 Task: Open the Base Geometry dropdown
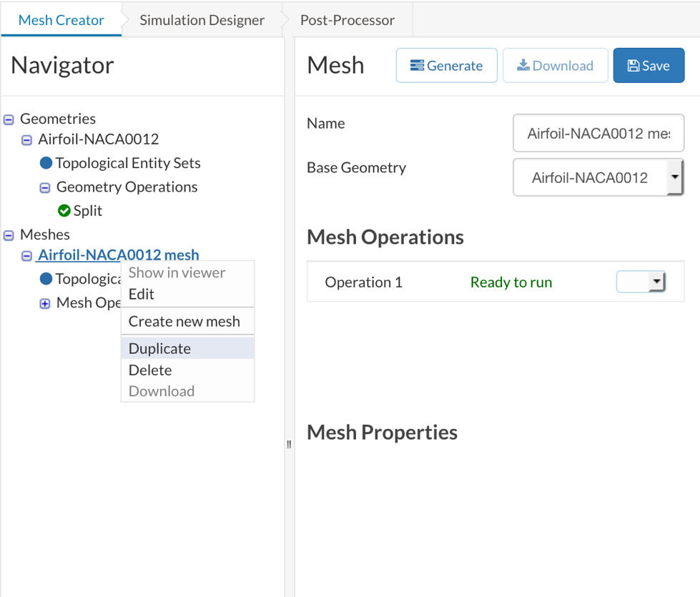point(674,177)
